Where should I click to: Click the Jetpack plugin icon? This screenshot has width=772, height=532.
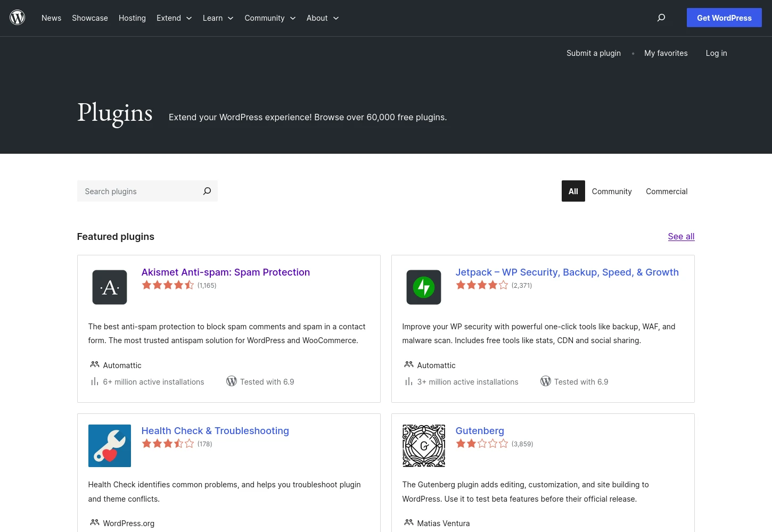[423, 287]
